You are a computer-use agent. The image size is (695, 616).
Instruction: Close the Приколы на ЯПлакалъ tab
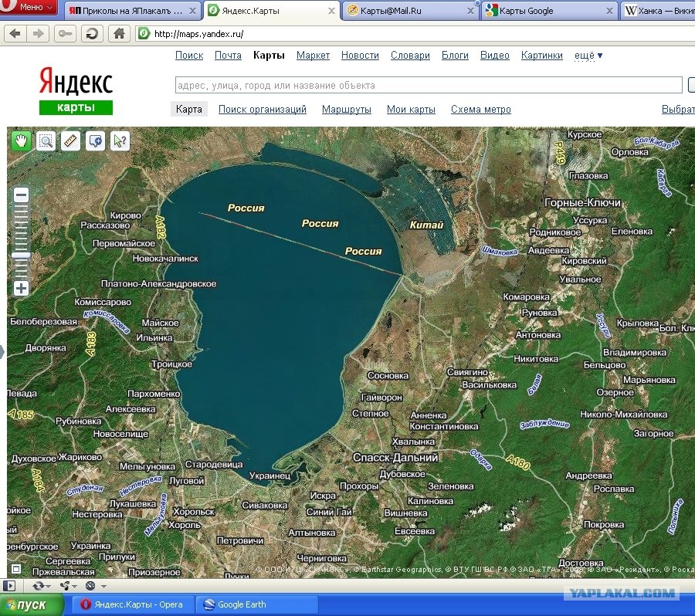pyautogui.click(x=192, y=11)
